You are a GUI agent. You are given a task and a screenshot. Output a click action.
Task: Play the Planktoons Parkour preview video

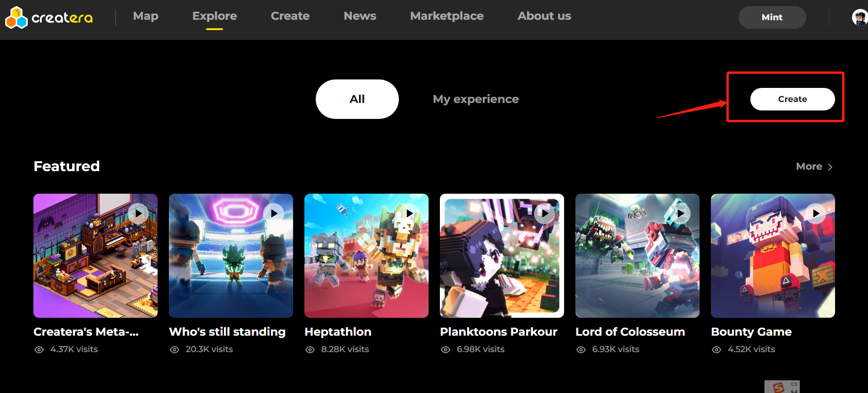click(545, 213)
